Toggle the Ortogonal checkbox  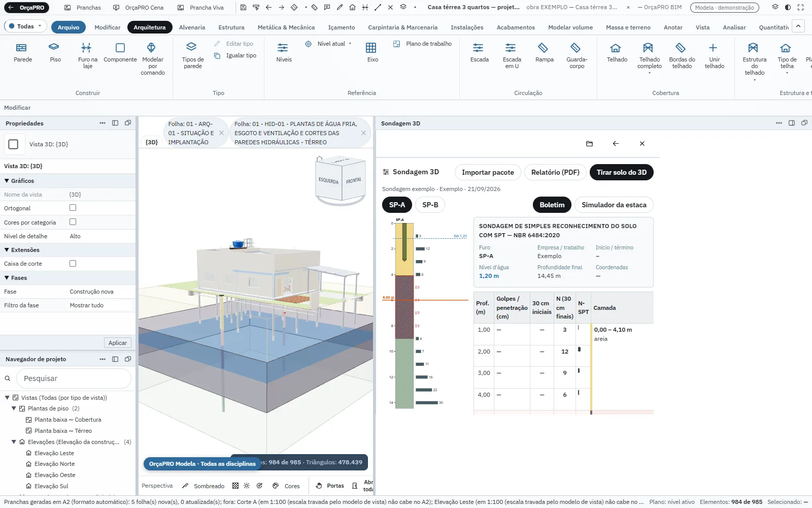click(x=73, y=208)
